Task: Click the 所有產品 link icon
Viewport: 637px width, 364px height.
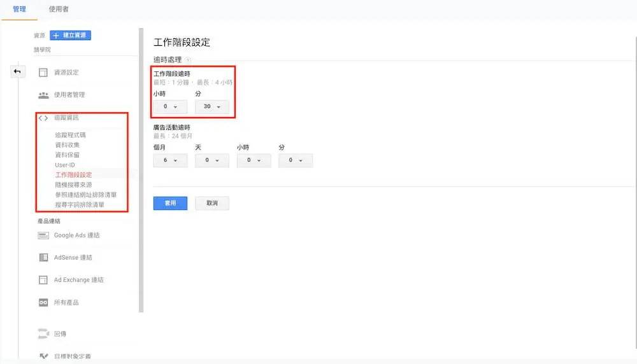Action: pos(43,303)
